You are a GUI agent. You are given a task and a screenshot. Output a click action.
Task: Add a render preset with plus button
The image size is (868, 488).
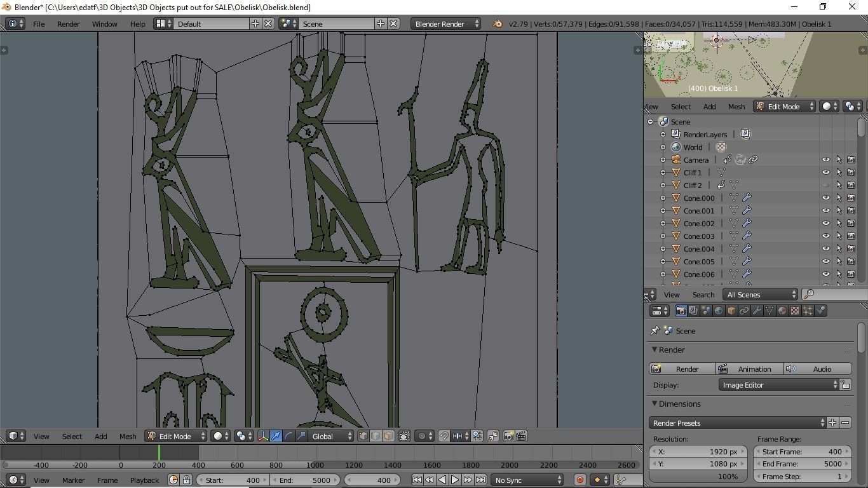click(x=832, y=423)
